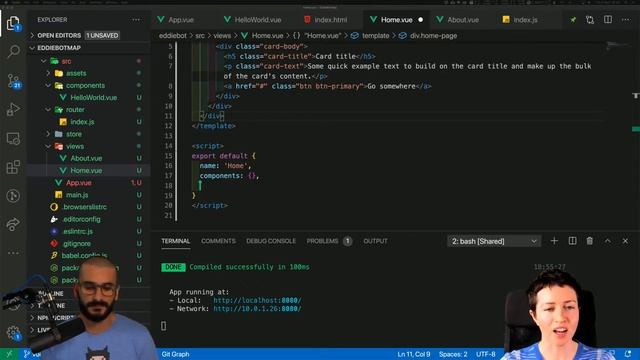Open notifications bell in status bar

(x=628, y=354)
